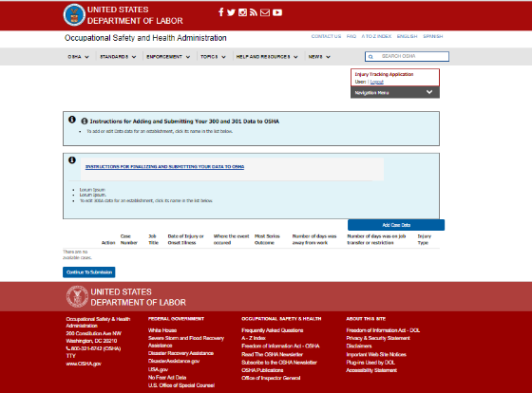Expand the Enforcement menu

click(x=168, y=57)
